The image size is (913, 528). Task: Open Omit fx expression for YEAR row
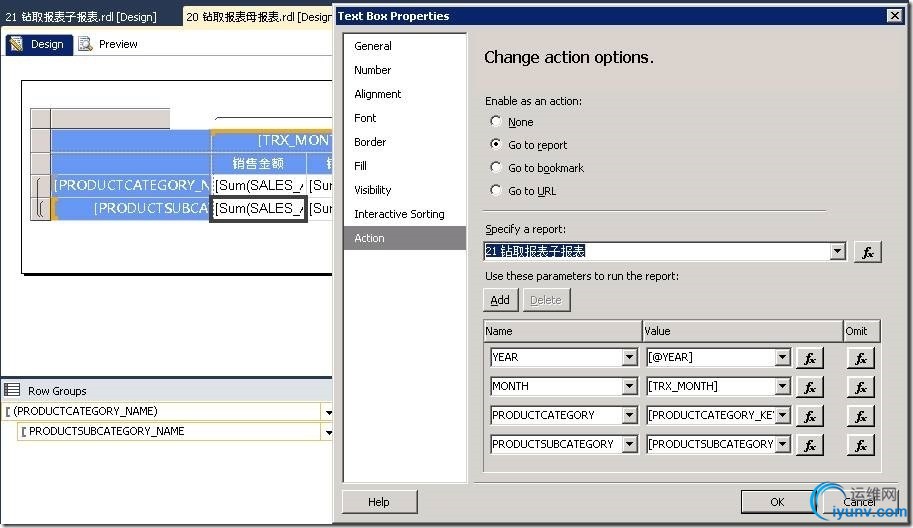tap(861, 358)
